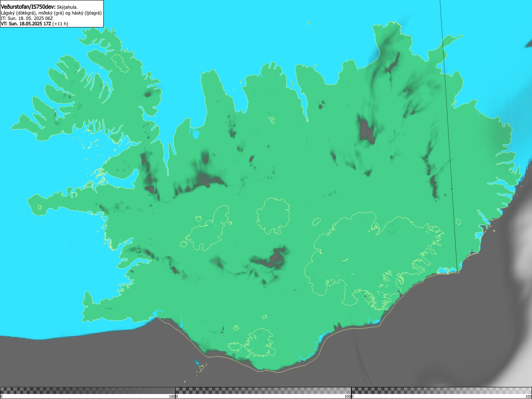The height and width of the screenshot is (399, 532).
Task: Click the dark gray low-cloud color scale bar
Action: pyautogui.click(x=88, y=390)
